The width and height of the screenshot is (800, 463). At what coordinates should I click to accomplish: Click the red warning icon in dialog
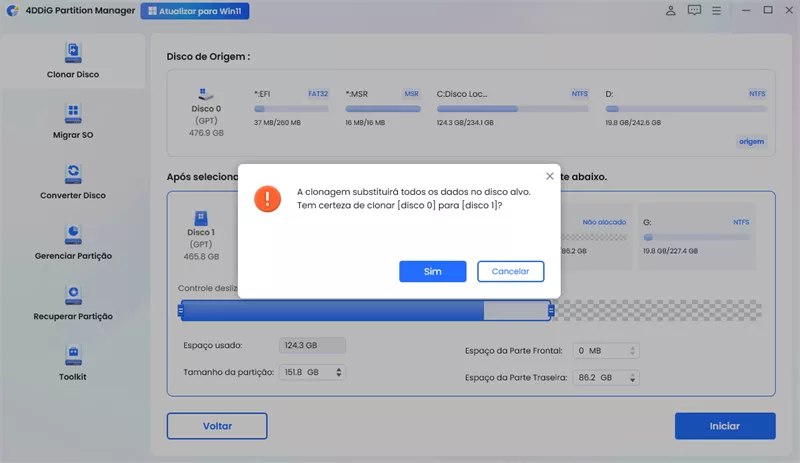pos(268,197)
